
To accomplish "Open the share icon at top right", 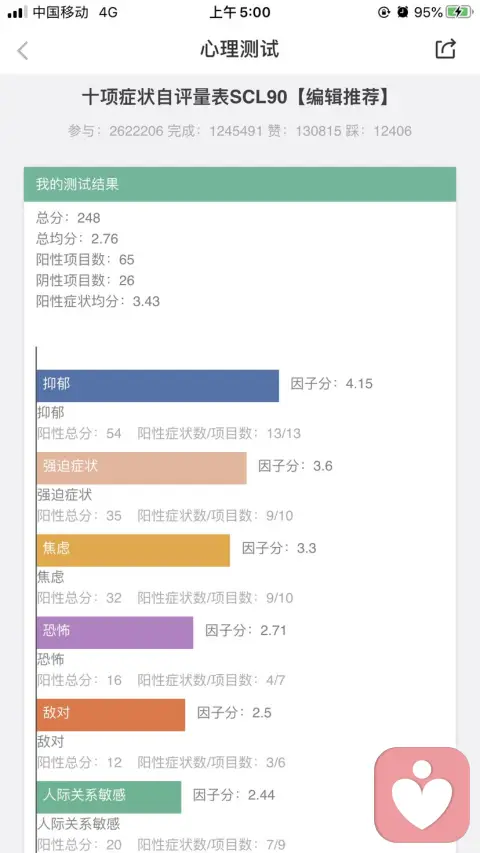I will point(445,49).
